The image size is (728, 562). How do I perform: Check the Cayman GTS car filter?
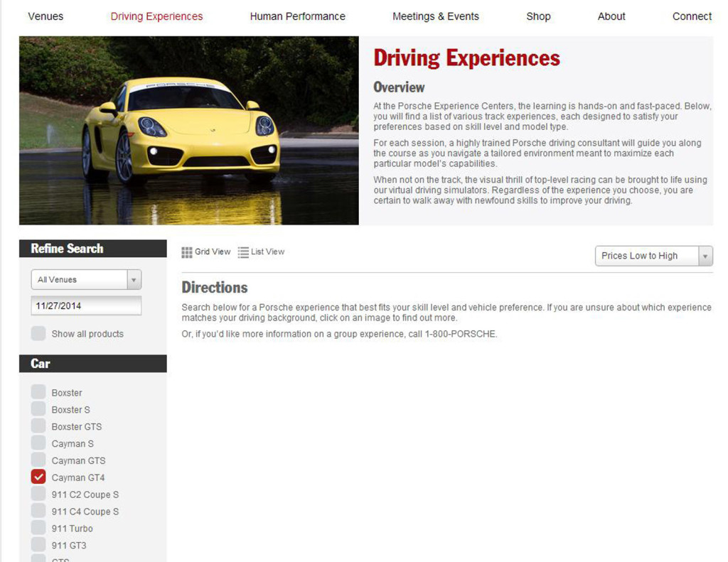tap(38, 460)
